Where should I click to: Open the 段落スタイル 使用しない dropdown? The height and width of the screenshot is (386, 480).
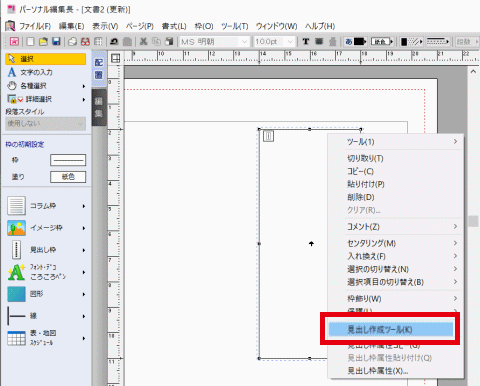[46, 124]
